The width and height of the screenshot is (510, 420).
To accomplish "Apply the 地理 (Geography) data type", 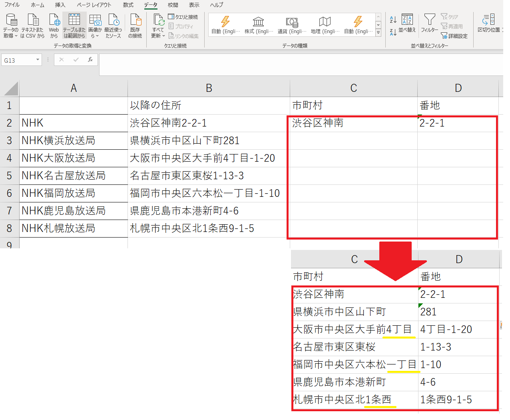I will [x=325, y=25].
